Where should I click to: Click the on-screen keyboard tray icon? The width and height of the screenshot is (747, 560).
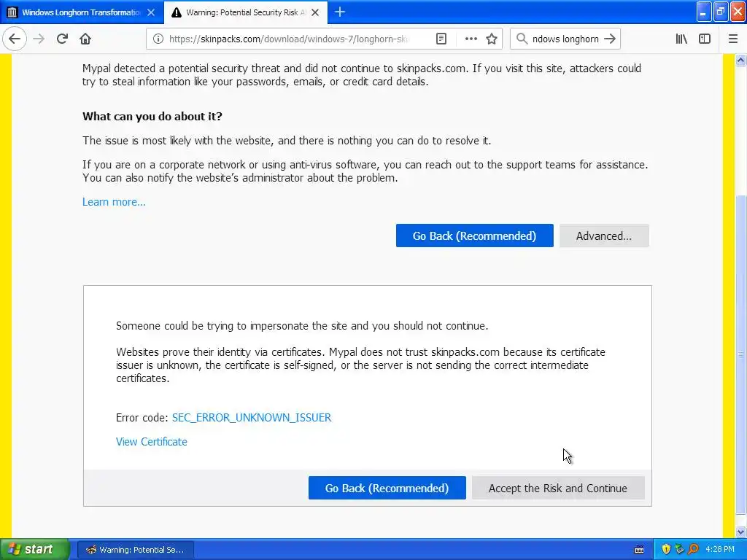[x=639, y=550]
